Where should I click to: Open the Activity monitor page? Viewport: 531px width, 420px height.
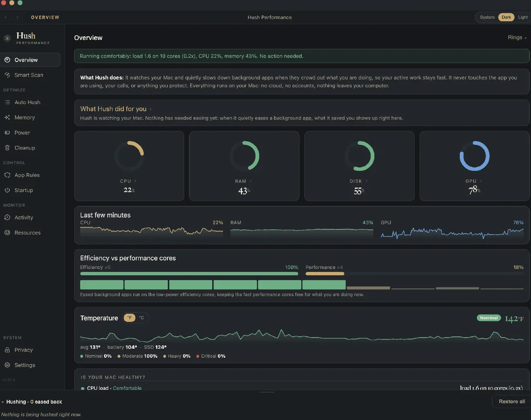pyautogui.click(x=30, y=217)
